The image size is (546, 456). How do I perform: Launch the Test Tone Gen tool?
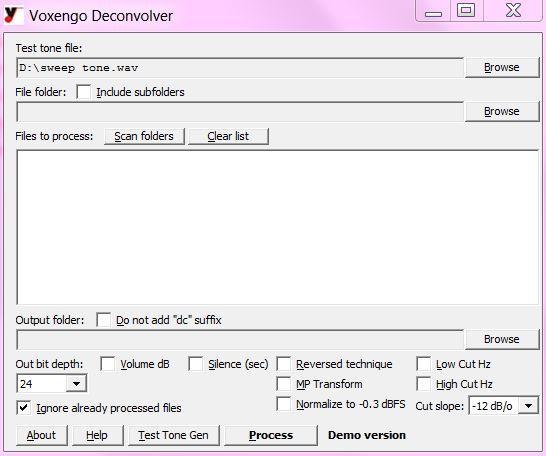coord(173,435)
